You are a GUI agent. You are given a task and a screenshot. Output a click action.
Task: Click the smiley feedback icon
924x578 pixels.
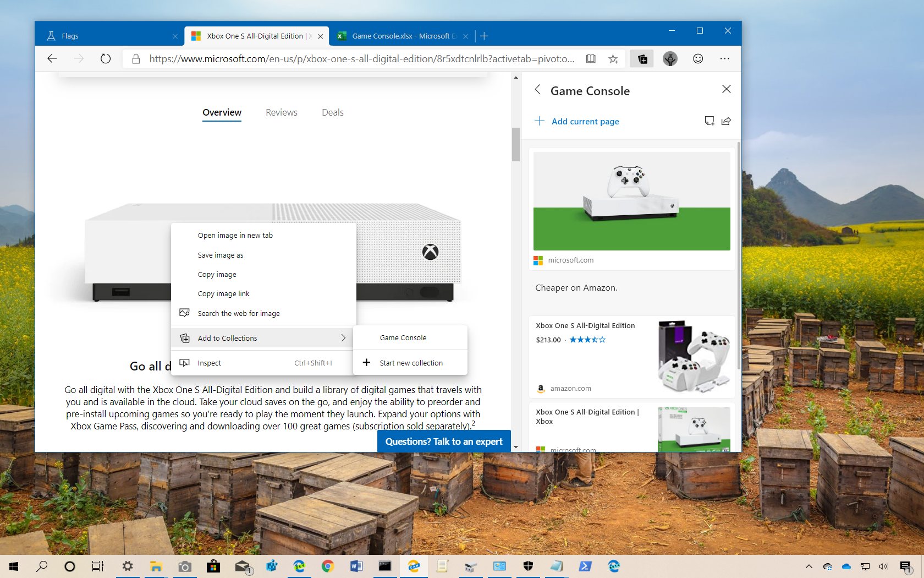coord(698,59)
